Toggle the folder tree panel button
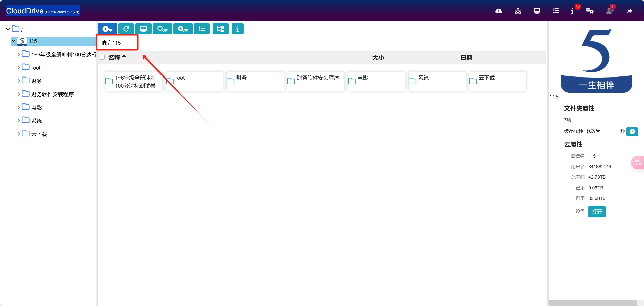This screenshot has height=306, width=644. 220,29
